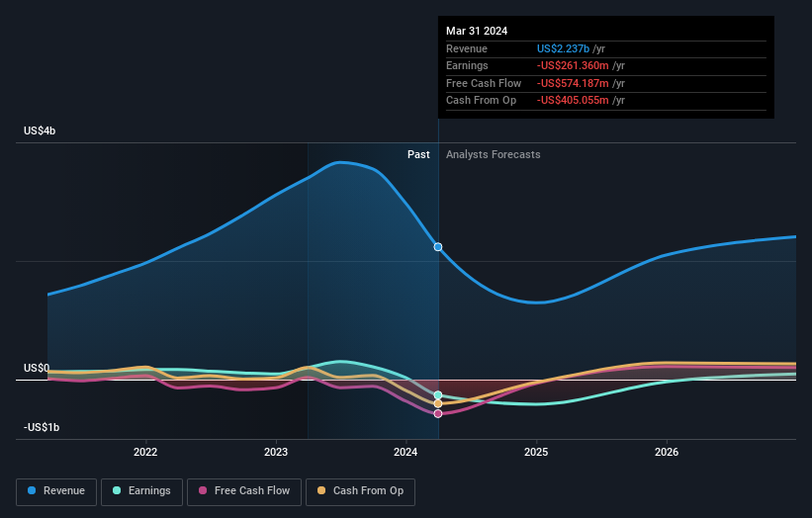Select the Cash From Op marker on the chart
Viewport: 812px width, 518px height.
click(x=438, y=403)
